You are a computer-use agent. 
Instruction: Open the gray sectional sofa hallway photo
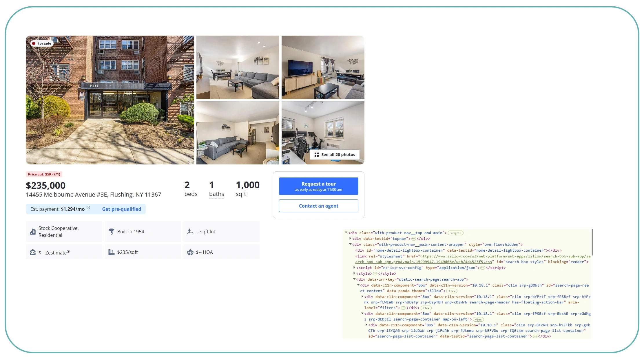point(238,133)
